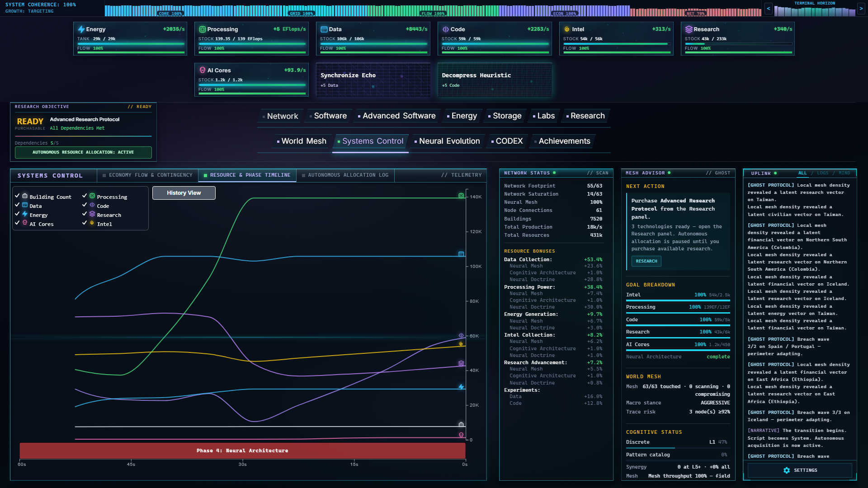Uncheck Building Count in the chart legend
This screenshot has width=868, height=488.
[x=17, y=196]
